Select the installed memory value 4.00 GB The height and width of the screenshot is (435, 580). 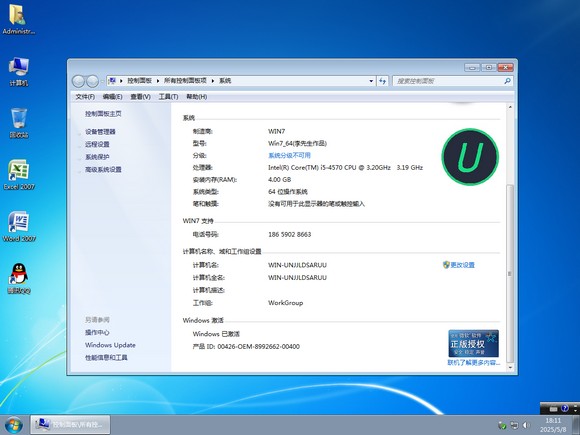279,179
